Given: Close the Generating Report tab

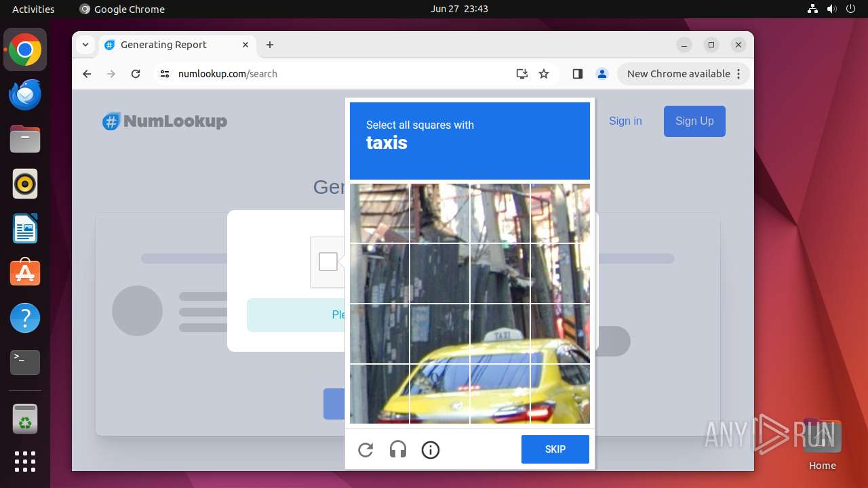Looking at the screenshot, I should (x=245, y=45).
